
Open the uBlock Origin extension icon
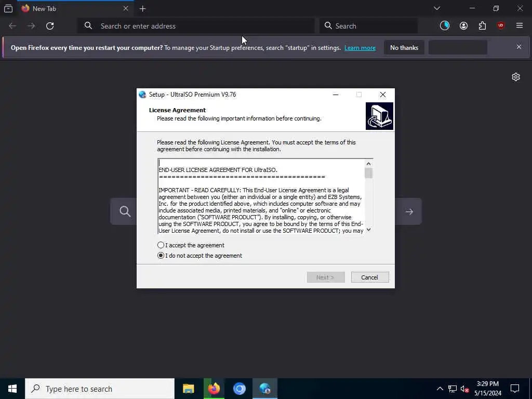(x=501, y=25)
